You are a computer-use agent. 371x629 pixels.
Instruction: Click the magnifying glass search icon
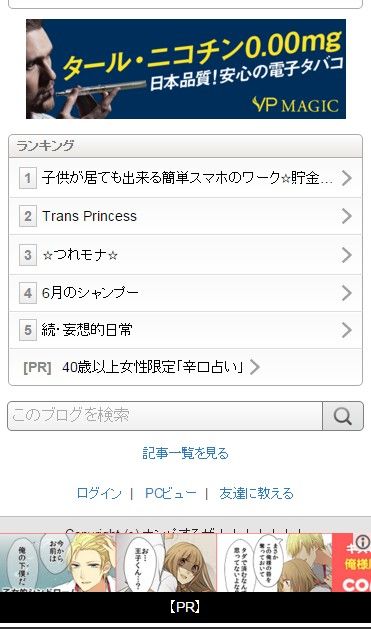[x=343, y=416]
